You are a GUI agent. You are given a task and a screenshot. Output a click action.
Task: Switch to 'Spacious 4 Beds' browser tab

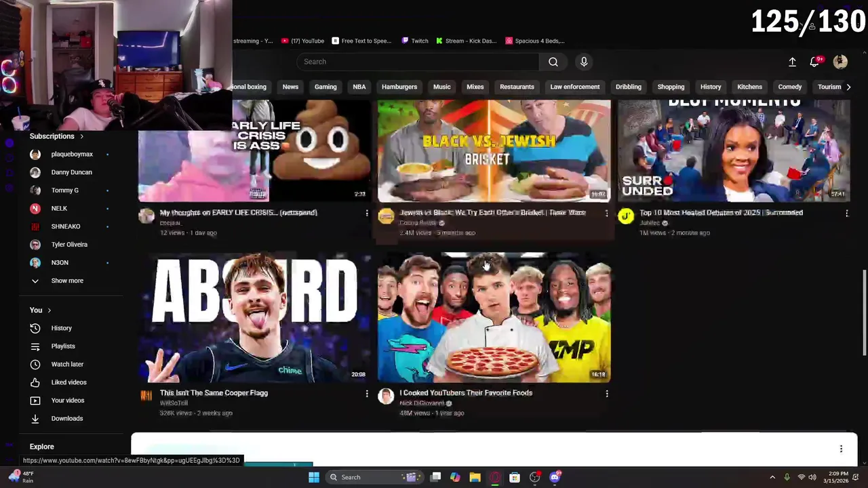click(535, 41)
